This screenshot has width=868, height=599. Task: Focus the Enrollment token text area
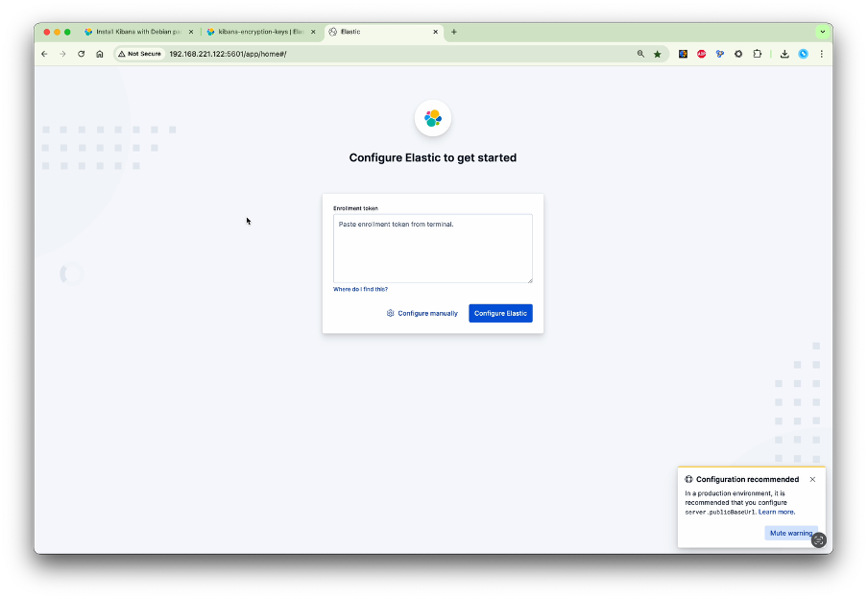(x=433, y=249)
